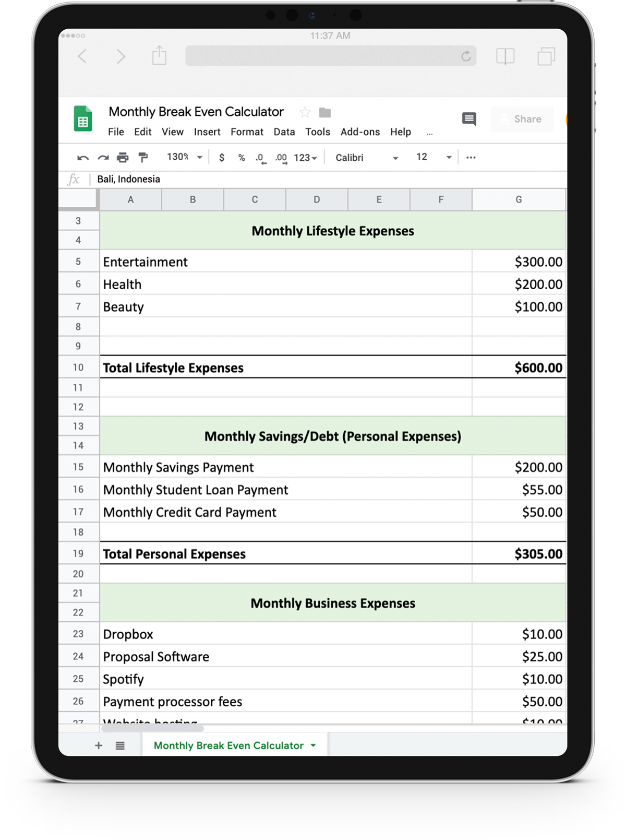Add a new sheet with plus icon
The image size is (626, 840).
(x=99, y=746)
